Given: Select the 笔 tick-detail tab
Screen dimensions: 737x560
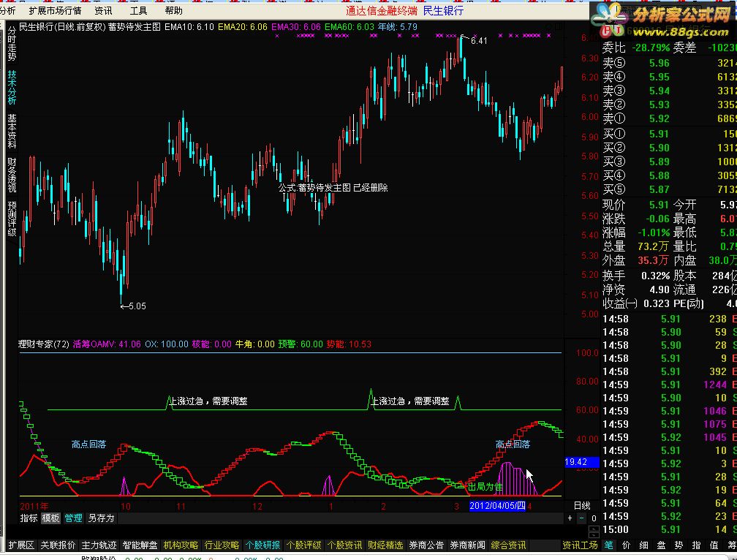Looking at the screenshot, I should [608, 545].
